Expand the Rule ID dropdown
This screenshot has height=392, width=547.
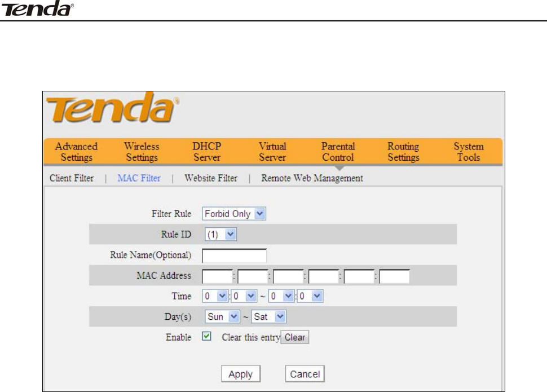(x=221, y=234)
